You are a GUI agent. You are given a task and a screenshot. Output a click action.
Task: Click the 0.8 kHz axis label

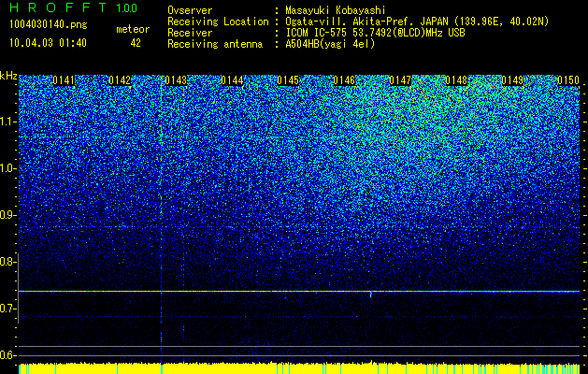(x=7, y=262)
